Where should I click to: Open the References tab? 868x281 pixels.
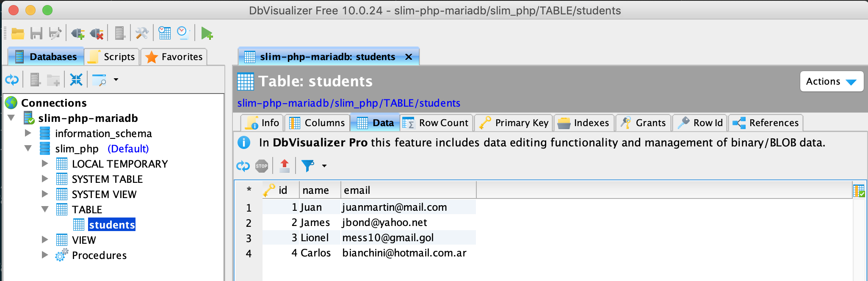coord(766,123)
